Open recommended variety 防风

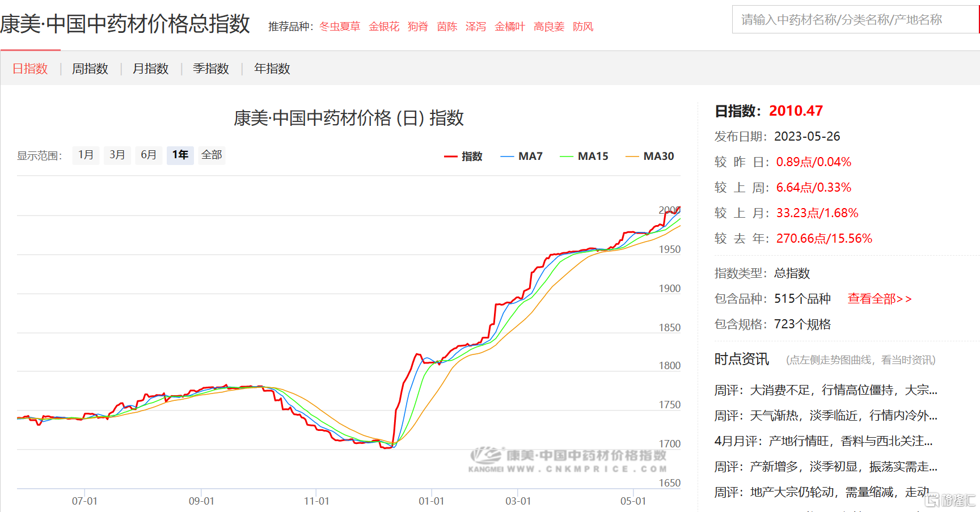tap(583, 27)
